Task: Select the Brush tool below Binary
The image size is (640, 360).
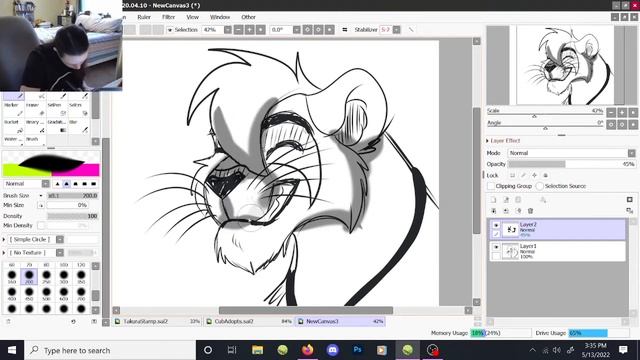Action: tap(35, 140)
